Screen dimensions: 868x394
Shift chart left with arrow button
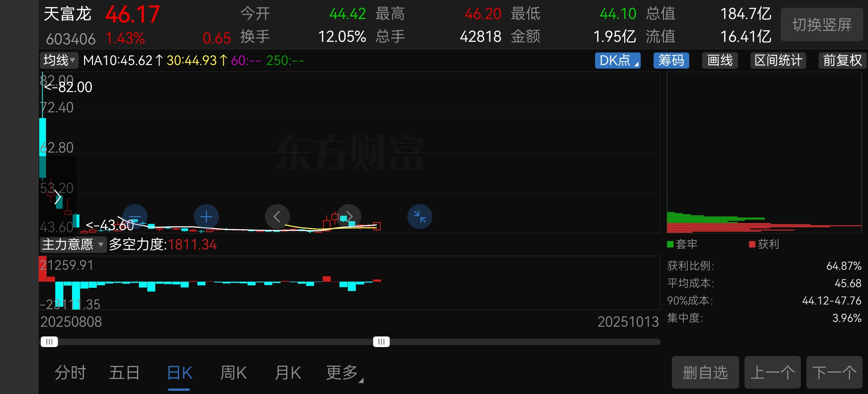tap(277, 217)
